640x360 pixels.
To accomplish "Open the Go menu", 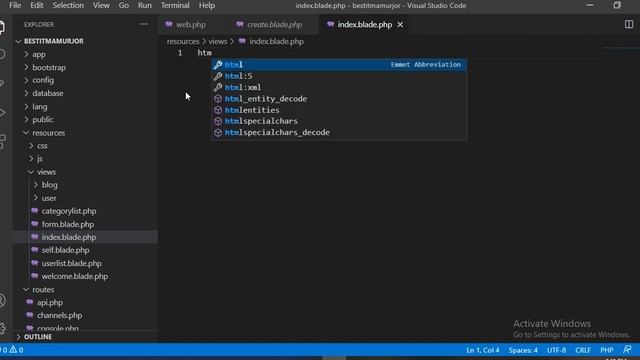I will pos(124,6).
